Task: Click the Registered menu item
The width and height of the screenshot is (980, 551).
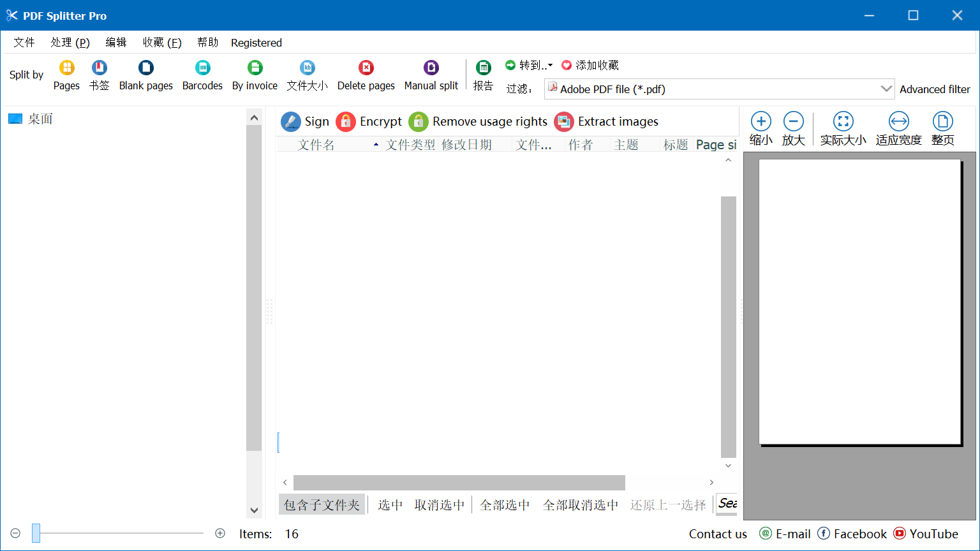Action: pos(256,43)
